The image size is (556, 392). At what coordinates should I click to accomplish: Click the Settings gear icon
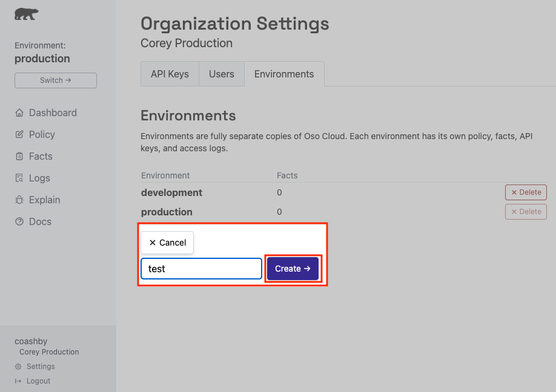tap(18, 367)
